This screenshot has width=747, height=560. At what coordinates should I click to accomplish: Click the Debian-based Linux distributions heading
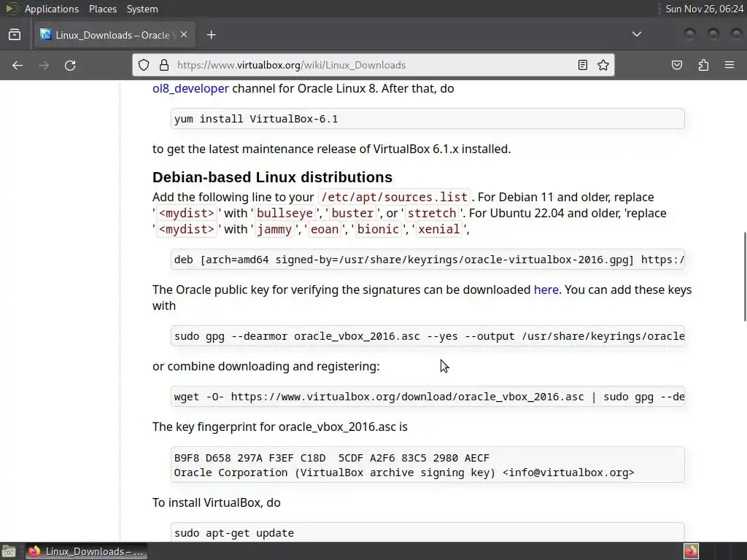pos(272,177)
